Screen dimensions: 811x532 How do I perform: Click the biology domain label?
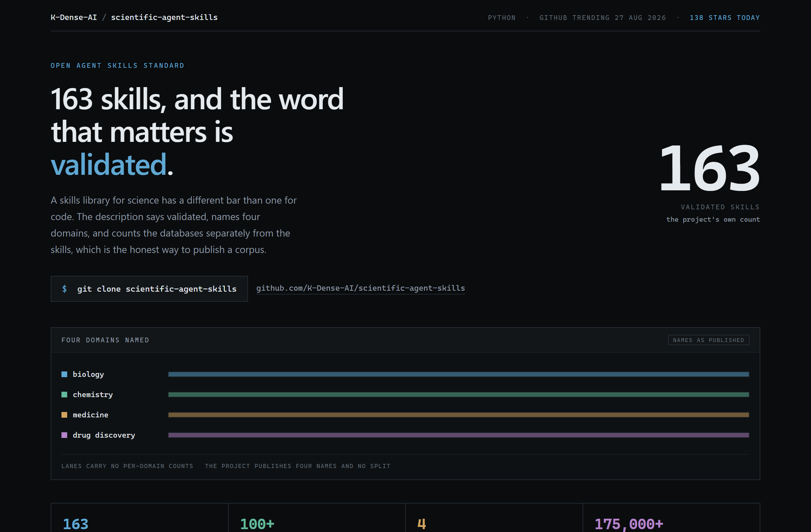[88, 374]
